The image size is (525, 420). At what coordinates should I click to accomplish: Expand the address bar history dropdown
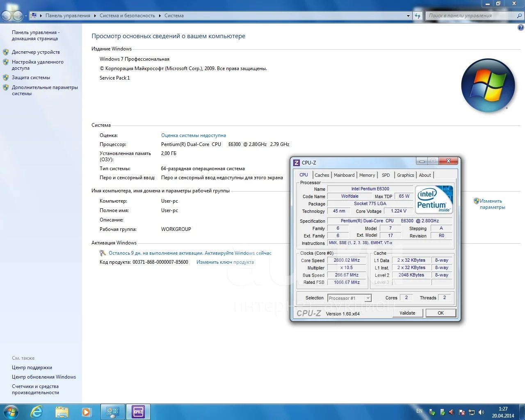pos(408,16)
